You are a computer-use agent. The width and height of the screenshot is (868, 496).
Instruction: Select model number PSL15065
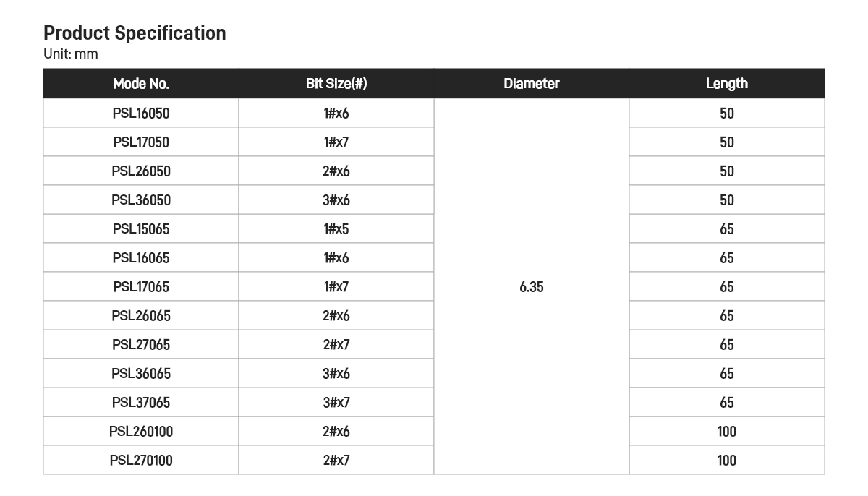pyautogui.click(x=141, y=229)
